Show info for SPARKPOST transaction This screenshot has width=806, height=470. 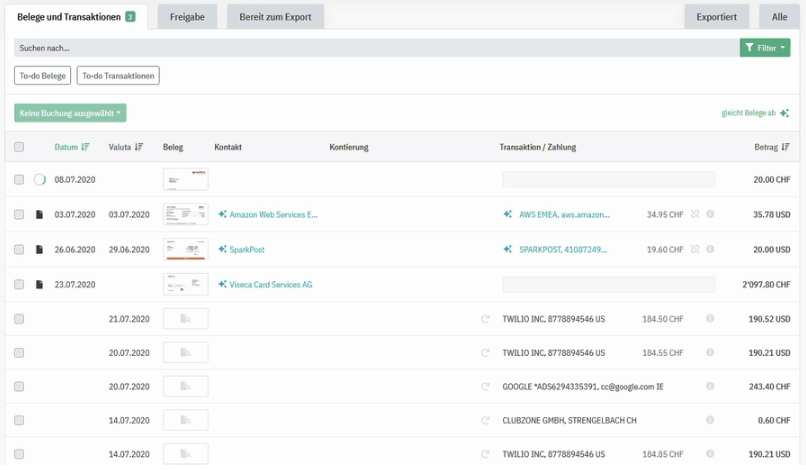(710, 249)
